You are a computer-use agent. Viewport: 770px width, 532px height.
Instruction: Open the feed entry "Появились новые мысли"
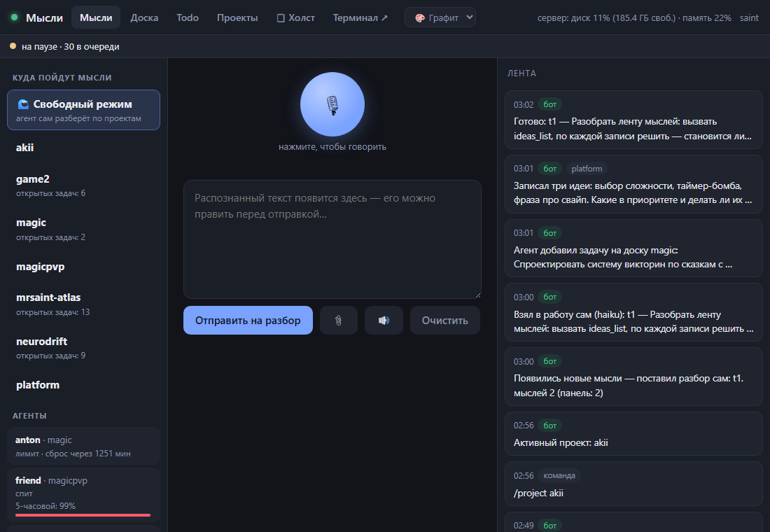(633, 377)
